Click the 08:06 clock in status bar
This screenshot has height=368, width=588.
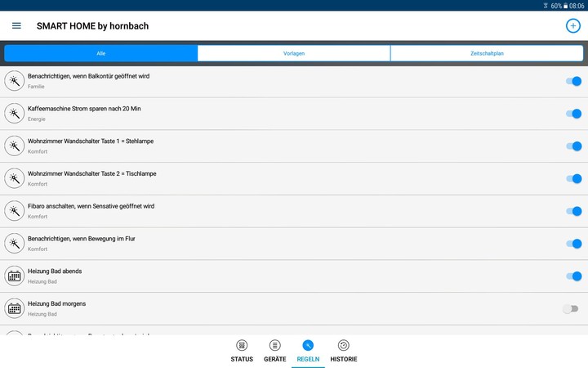coord(577,6)
